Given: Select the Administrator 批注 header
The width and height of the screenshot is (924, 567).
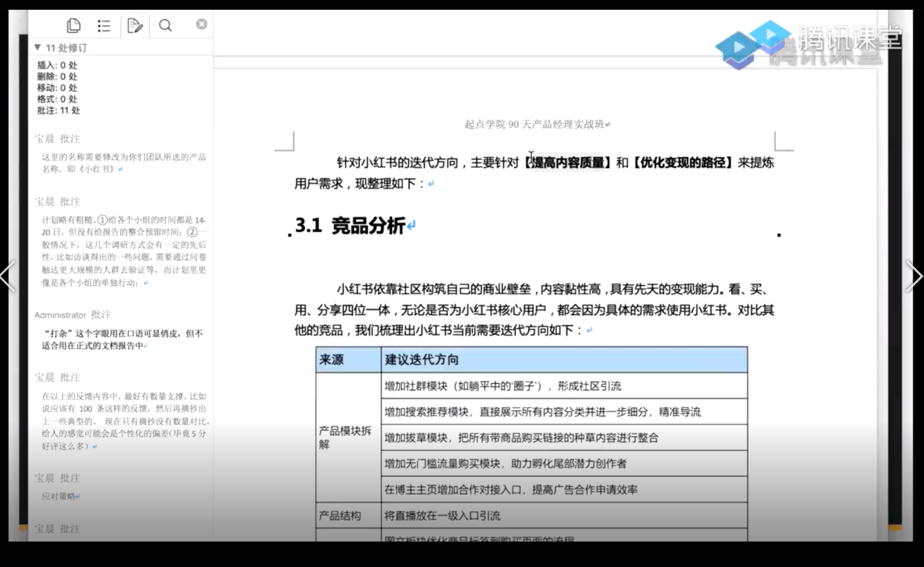Looking at the screenshot, I should point(72,314).
